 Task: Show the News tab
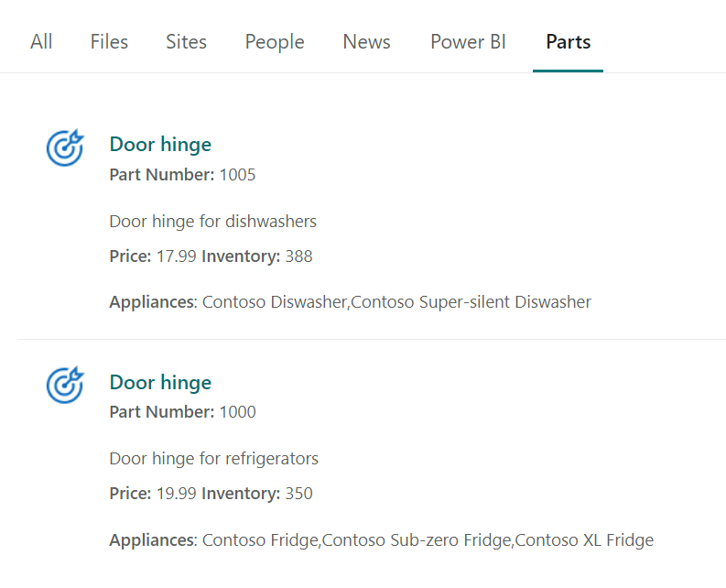click(366, 42)
